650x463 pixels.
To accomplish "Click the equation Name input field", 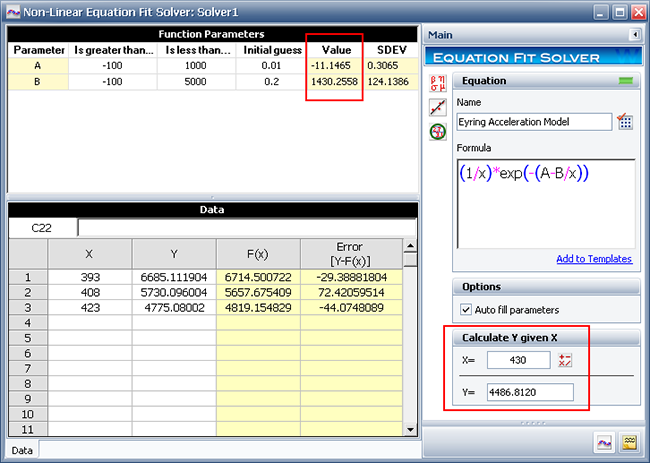I will coord(533,122).
